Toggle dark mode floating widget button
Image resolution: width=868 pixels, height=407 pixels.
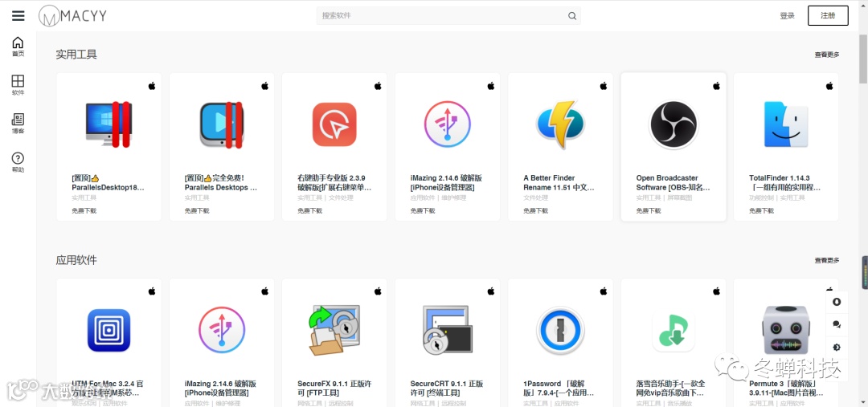pyautogui.click(x=837, y=348)
